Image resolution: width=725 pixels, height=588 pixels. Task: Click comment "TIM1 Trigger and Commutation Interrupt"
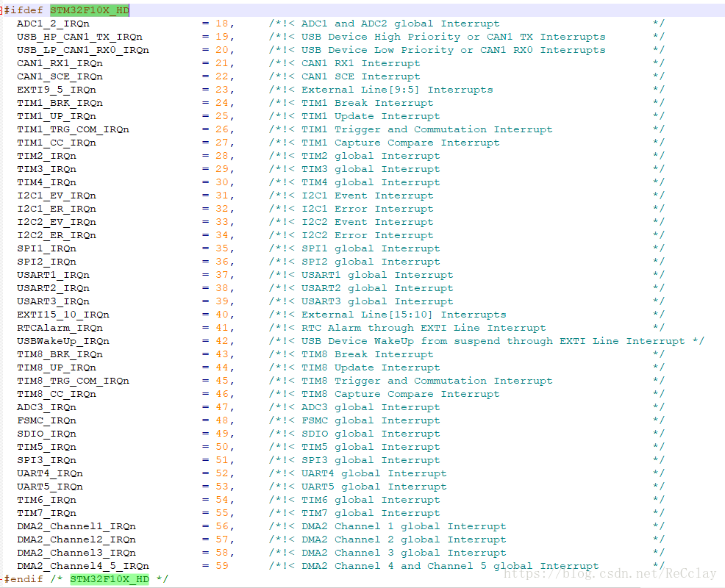point(426,129)
